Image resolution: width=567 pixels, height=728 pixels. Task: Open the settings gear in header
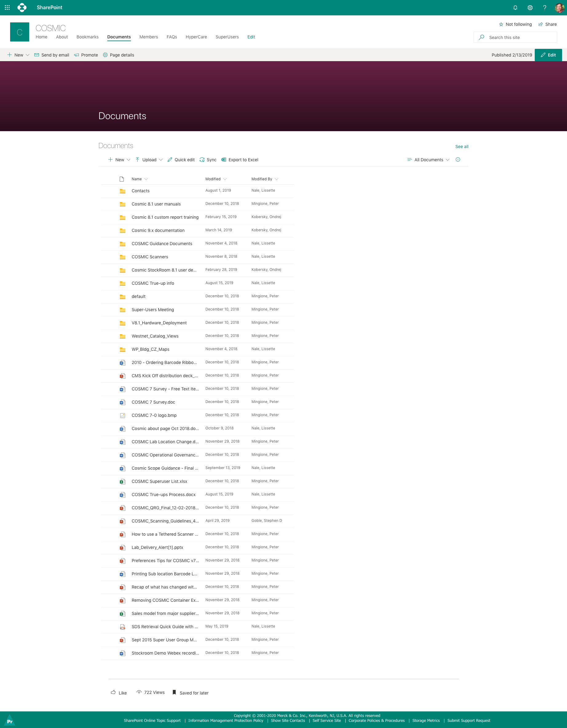tap(530, 8)
